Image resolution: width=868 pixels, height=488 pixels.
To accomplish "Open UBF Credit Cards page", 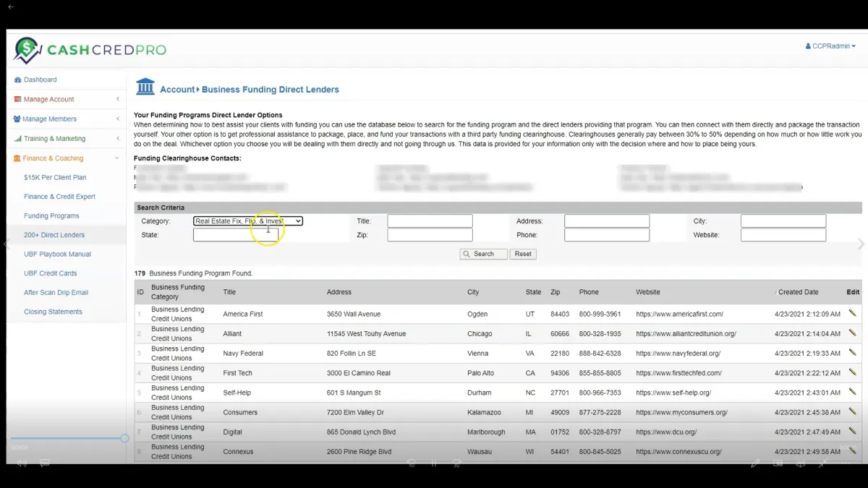I will pyautogui.click(x=50, y=273).
